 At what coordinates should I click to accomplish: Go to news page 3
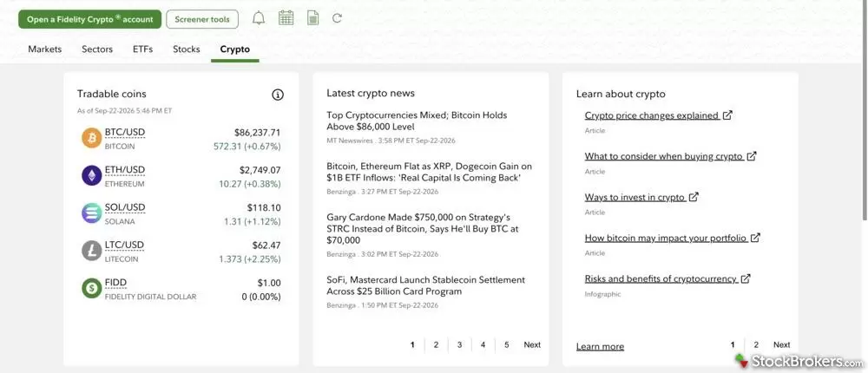pyautogui.click(x=459, y=344)
